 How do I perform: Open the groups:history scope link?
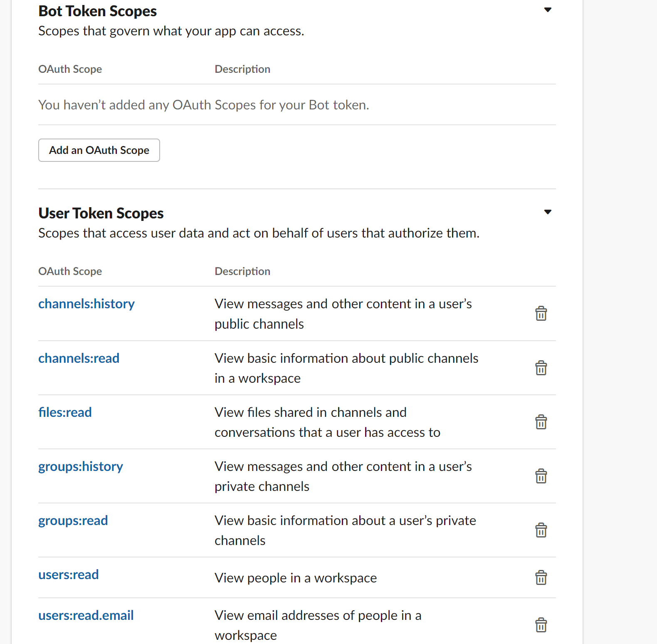pyautogui.click(x=81, y=467)
